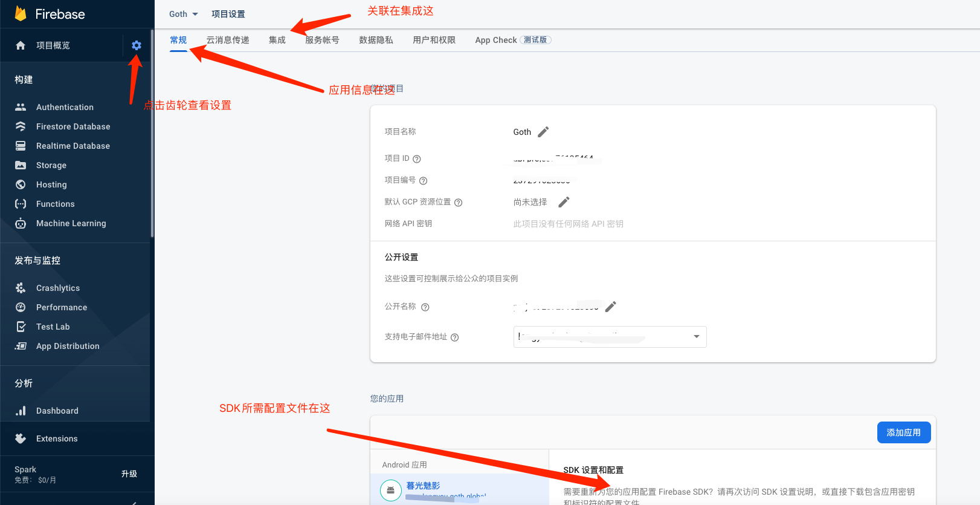
Task: Switch to the 服务帐号 tab
Action: [x=323, y=40]
